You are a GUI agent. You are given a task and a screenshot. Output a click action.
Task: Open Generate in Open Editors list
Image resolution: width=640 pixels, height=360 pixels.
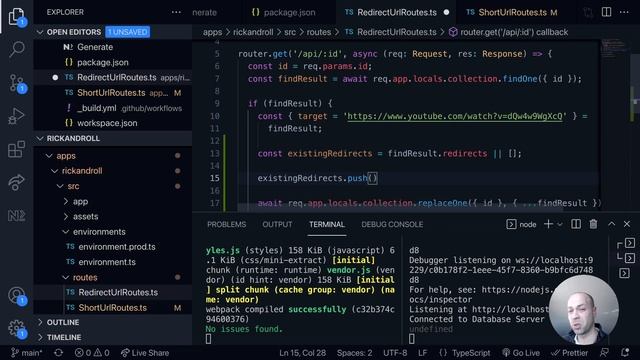click(x=113, y=47)
